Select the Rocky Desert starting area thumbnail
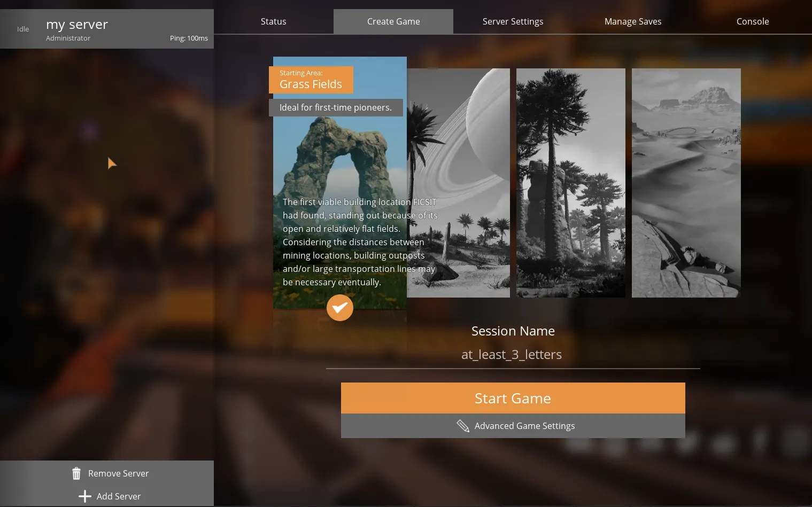 pyautogui.click(x=458, y=183)
